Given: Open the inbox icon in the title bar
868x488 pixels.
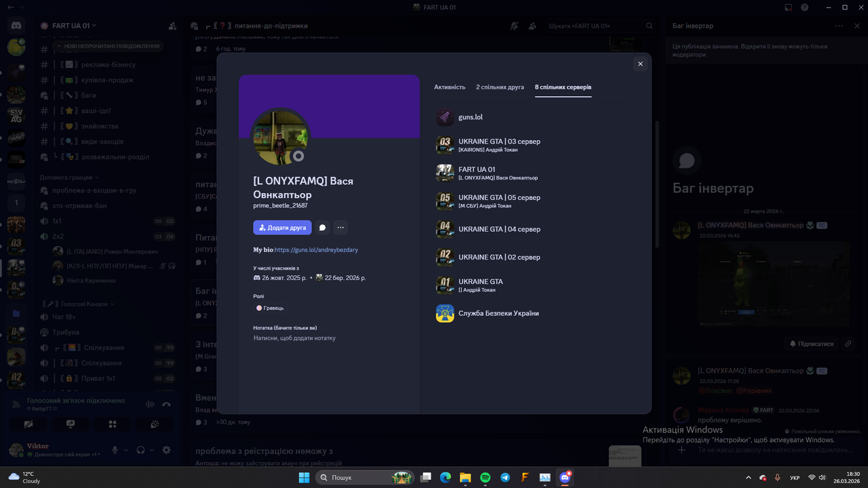Looking at the screenshot, I should (x=789, y=7).
